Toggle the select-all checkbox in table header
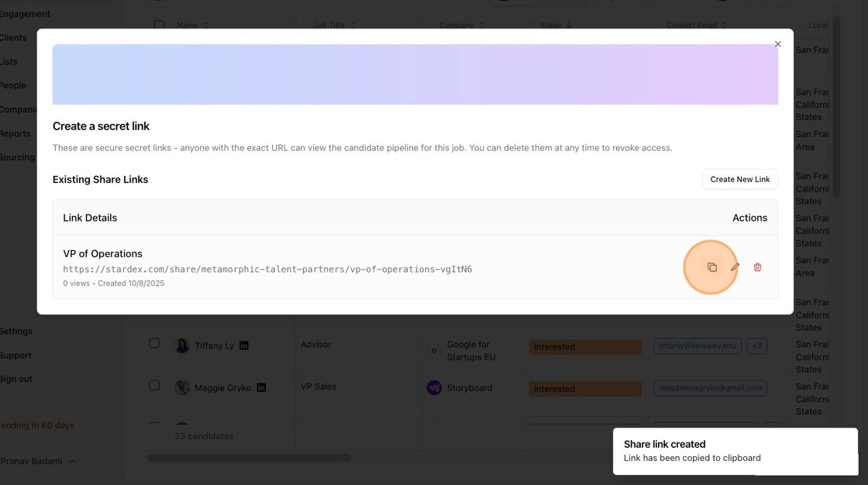This screenshot has height=485, width=868. coord(159,25)
